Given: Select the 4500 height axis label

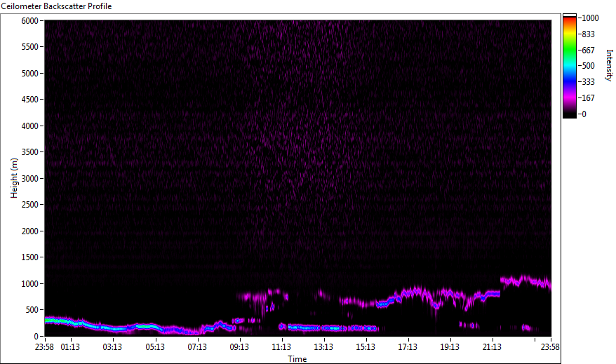Looking at the screenshot, I should (x=30, y=100).
